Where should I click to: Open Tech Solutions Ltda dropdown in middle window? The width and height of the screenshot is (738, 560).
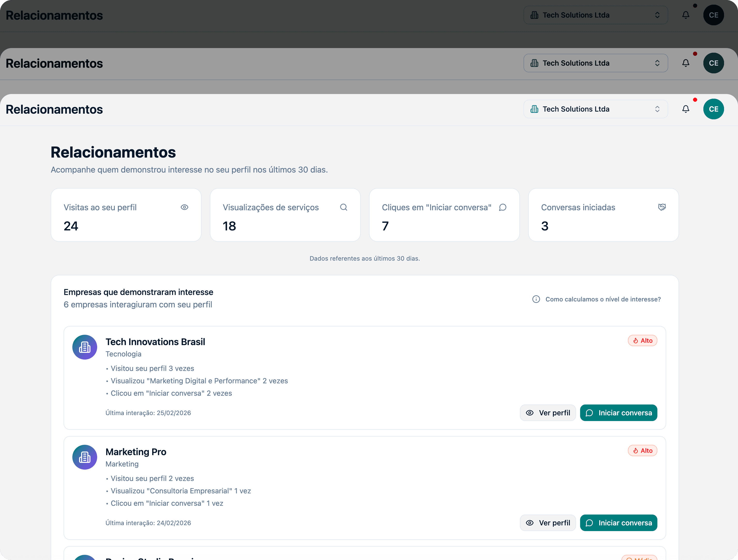tap(596, 63)
